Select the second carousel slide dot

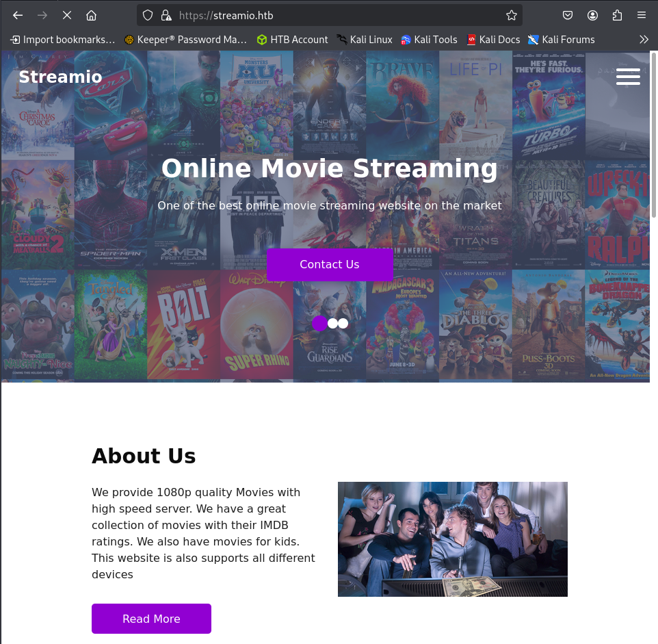pyautogui.click(x=332, y=324)
